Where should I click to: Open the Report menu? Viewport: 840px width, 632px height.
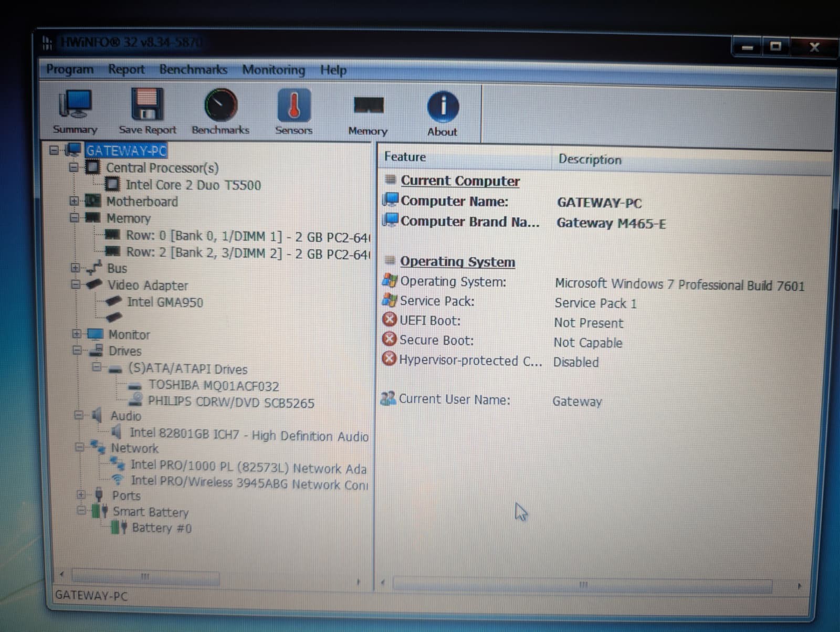coord(126,69)
